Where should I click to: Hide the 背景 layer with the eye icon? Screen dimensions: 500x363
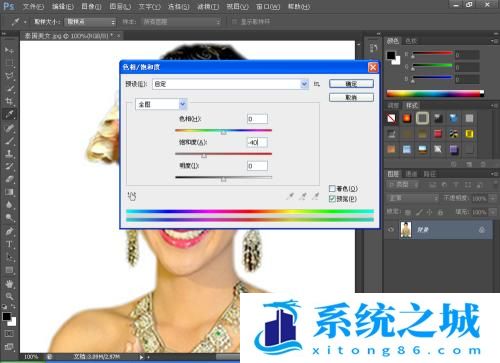[391, 229]
